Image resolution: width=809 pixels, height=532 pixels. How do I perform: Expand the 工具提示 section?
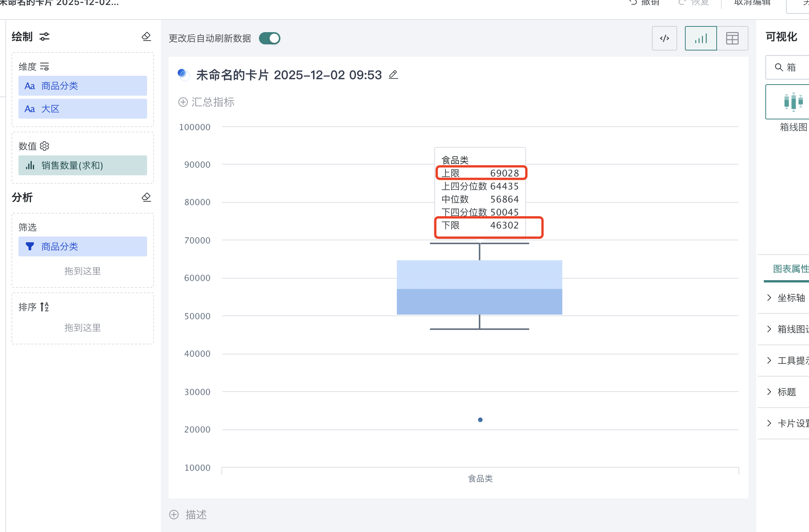[788, 361]
